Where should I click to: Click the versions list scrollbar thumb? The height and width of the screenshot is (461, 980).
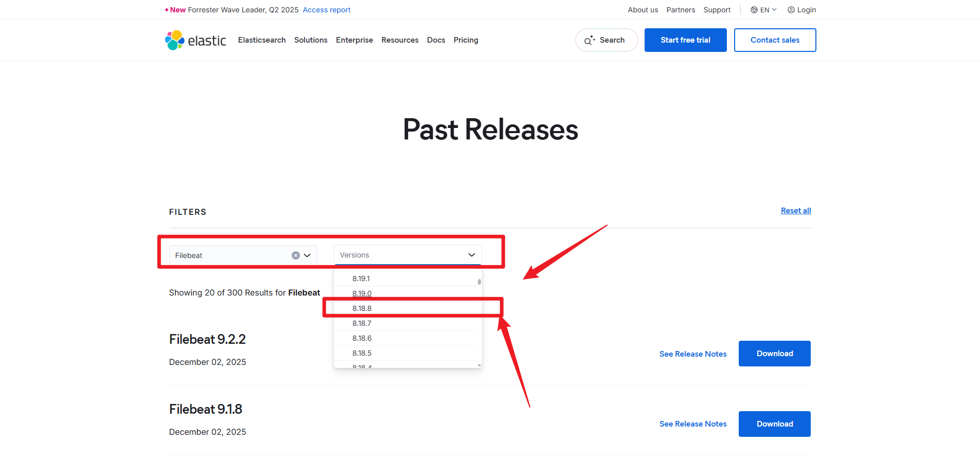point(479,282)
